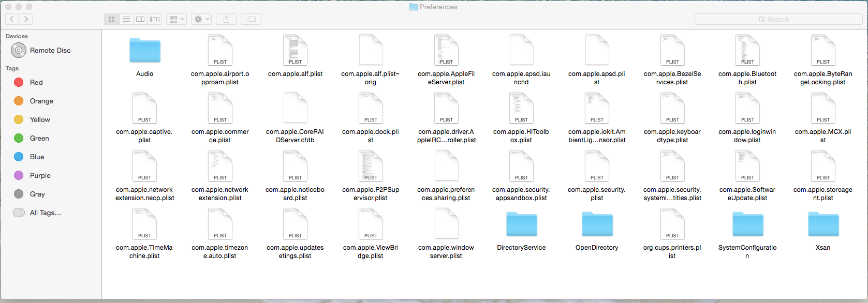Switch to column view
Viewport: 868px width, 303px height.
click(140, 19)
